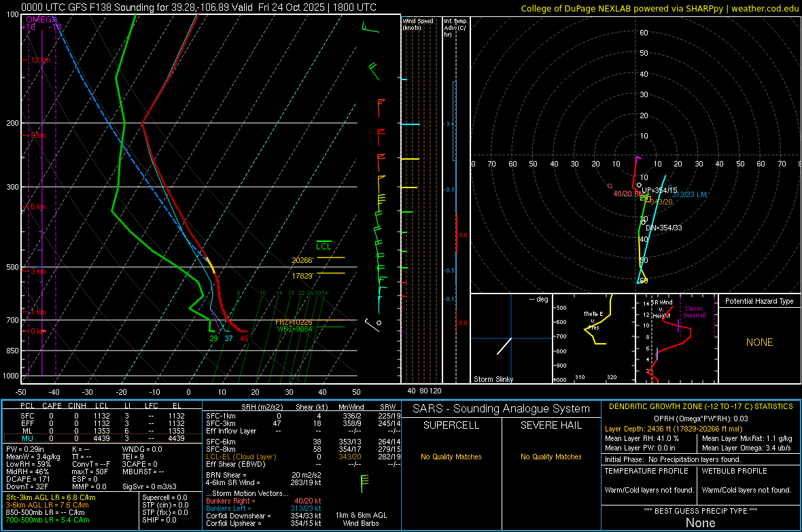Click the SEVERE HAIL column heading
The image size is (802, 532).
551,425
